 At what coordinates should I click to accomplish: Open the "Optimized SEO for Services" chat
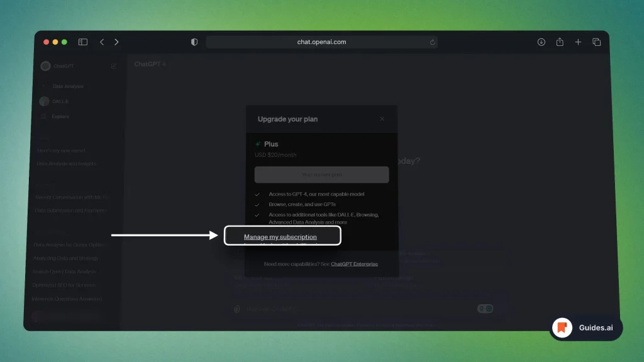pos(64,285)
